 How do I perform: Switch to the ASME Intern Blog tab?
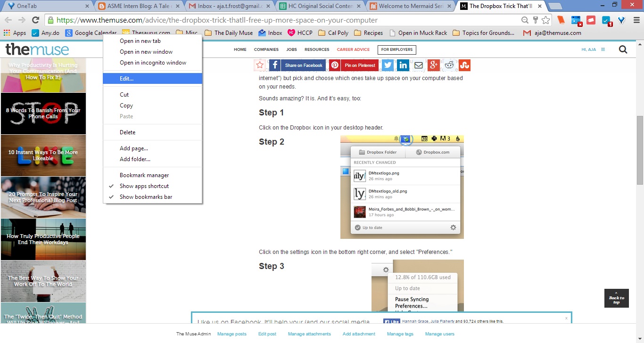point(138,6)
